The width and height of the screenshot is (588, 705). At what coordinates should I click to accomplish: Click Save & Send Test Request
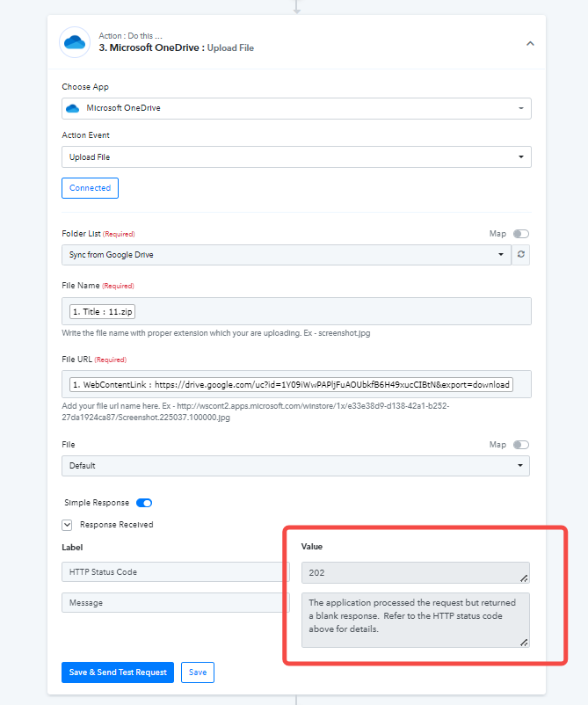[118, 672]
